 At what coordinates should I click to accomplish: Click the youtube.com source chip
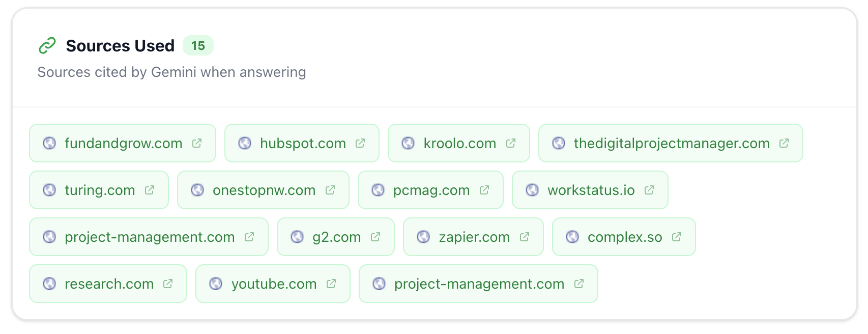tap(273, 284)
